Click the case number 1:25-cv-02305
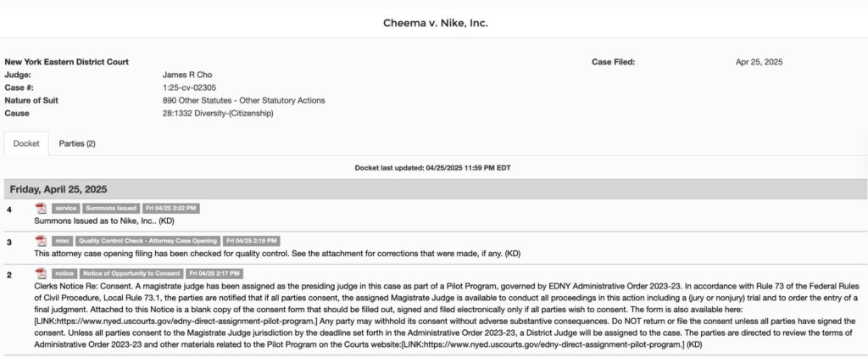Image resolution: width=868 pixels, height=358 pixels. pyautogui.click(x=189, y=87)
